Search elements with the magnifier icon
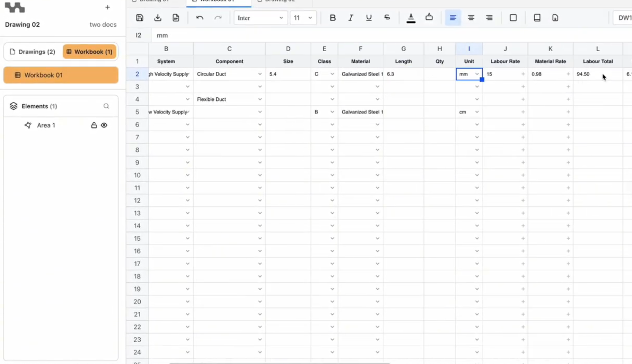 click(106, 106)
